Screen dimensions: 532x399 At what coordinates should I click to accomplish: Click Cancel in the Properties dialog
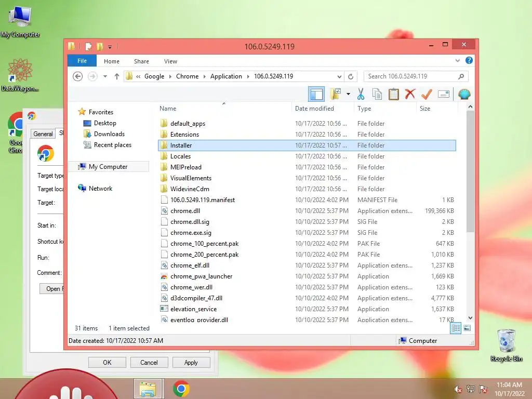click(149, 362)
